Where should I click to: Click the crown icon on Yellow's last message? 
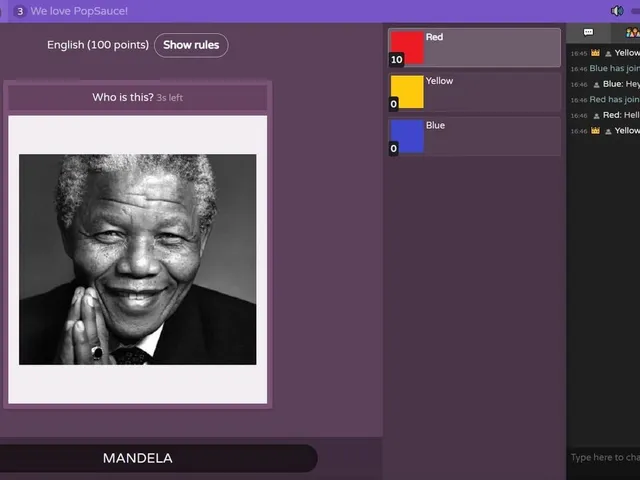(596, 131)
